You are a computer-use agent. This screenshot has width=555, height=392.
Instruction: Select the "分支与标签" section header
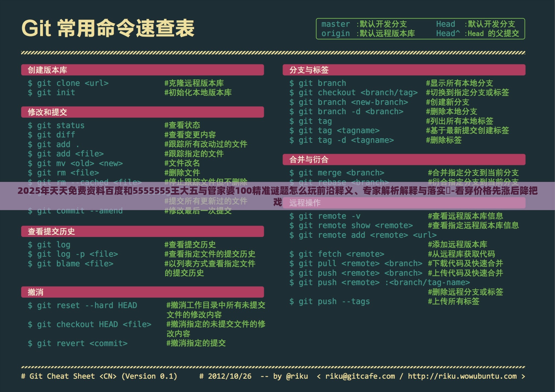coord(404,70)
